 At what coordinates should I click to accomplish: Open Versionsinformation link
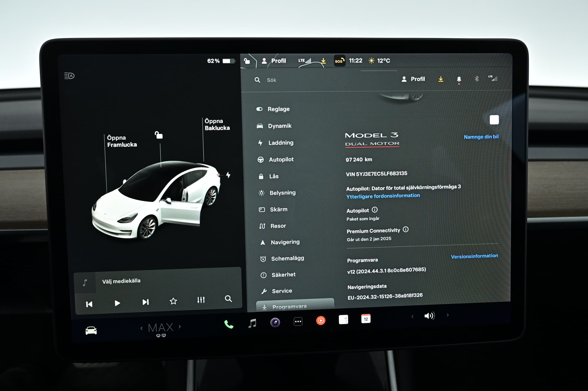474,256
